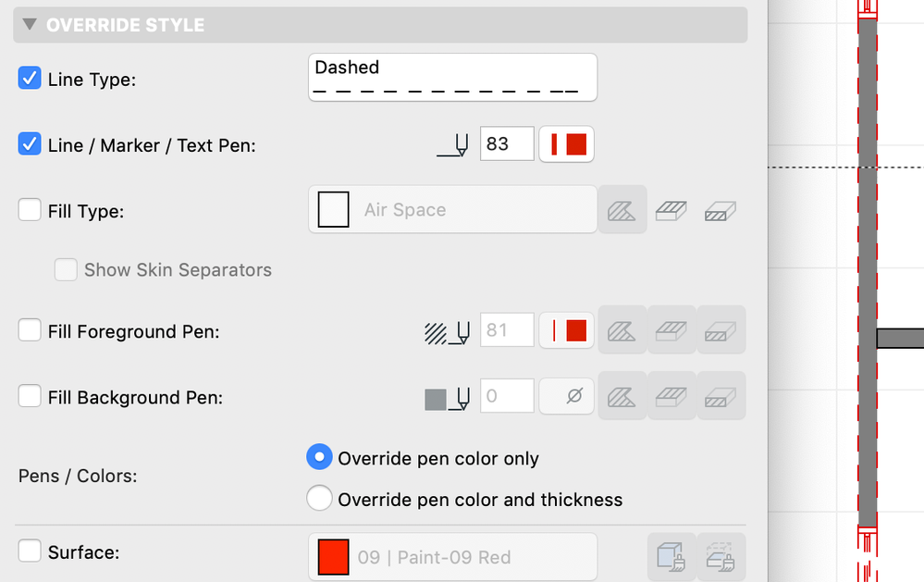Click the pen number 83 input field
Image resolution: width=924 pixels, height=582 pixels.
point(506,143)
